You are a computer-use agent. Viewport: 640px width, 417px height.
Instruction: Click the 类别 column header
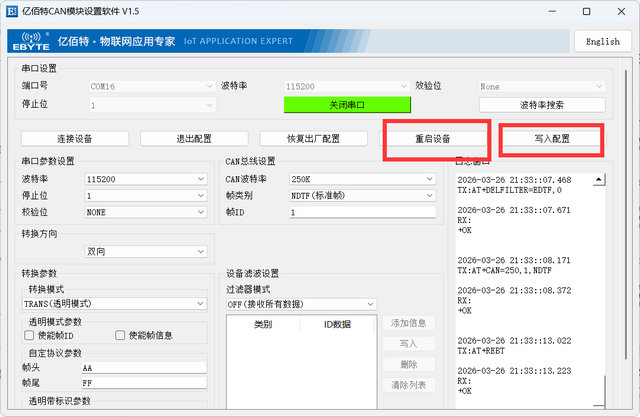pos(263,324)
